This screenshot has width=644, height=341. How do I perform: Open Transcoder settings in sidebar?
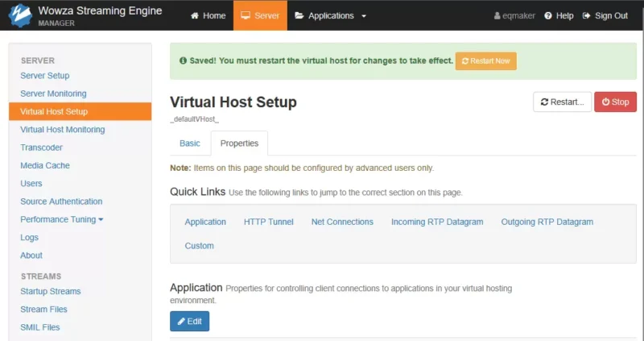pyautogui.click(x=42, y=148)
